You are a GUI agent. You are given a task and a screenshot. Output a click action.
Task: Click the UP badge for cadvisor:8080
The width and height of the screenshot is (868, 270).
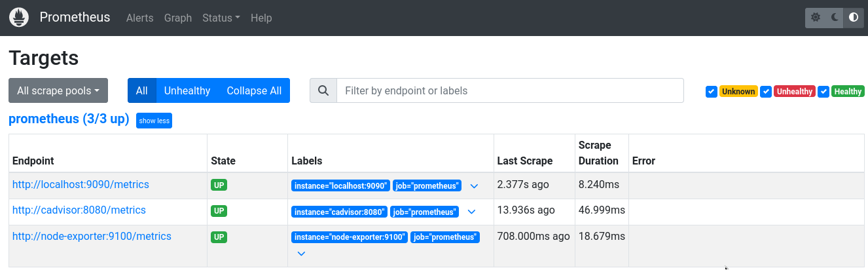tap(219, 211)
